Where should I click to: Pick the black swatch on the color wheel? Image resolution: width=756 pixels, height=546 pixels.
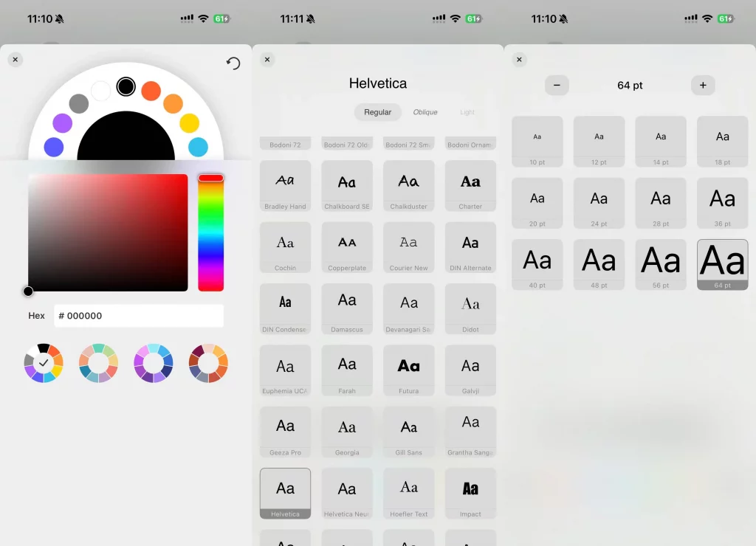click(126, 87)
